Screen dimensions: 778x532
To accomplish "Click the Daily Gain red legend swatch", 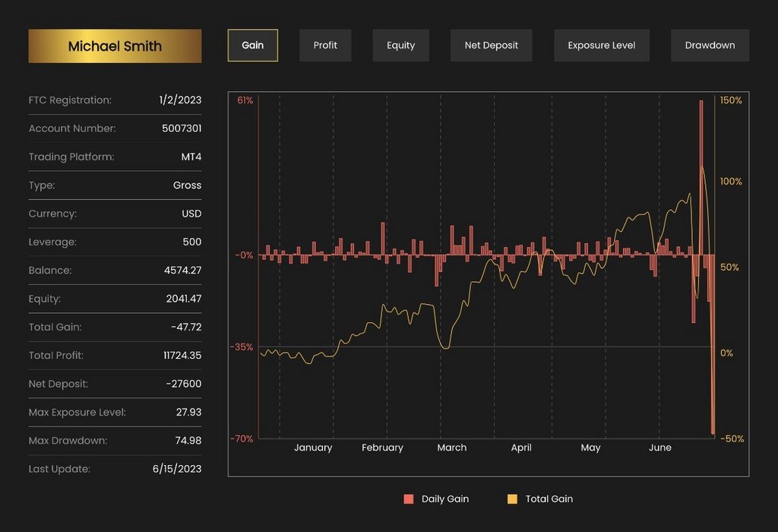I will (x=409, y=499).
